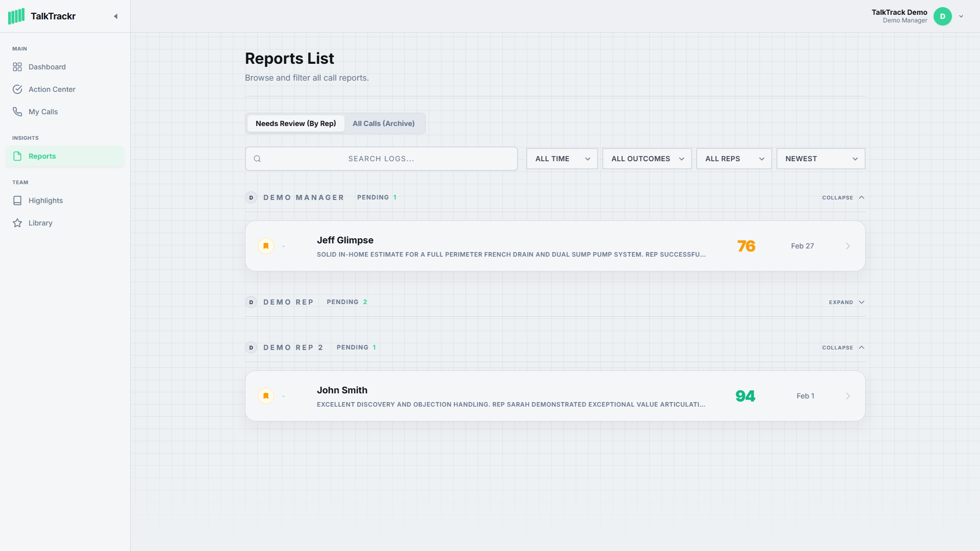Open Action Center in sidebar
980x551 pixels.
[52, 89]
